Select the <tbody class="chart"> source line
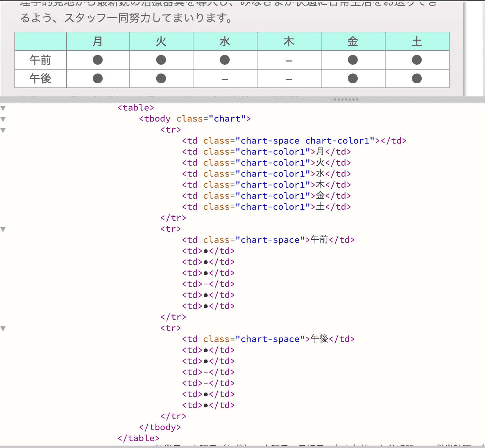The height and width of the screenshot is (448, 485). (195, 119)
